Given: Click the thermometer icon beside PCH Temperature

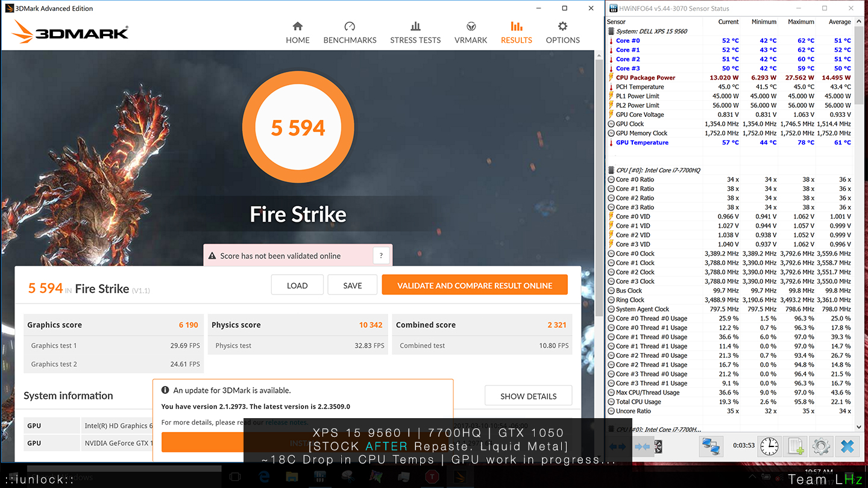Looking at the screenshot, I should tap(611, 87).
